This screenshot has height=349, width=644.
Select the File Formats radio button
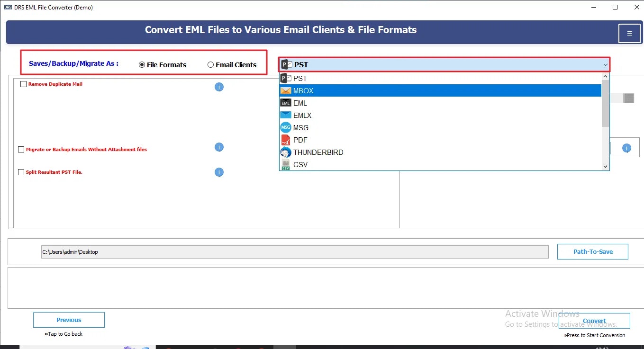[x=142, y=65]
